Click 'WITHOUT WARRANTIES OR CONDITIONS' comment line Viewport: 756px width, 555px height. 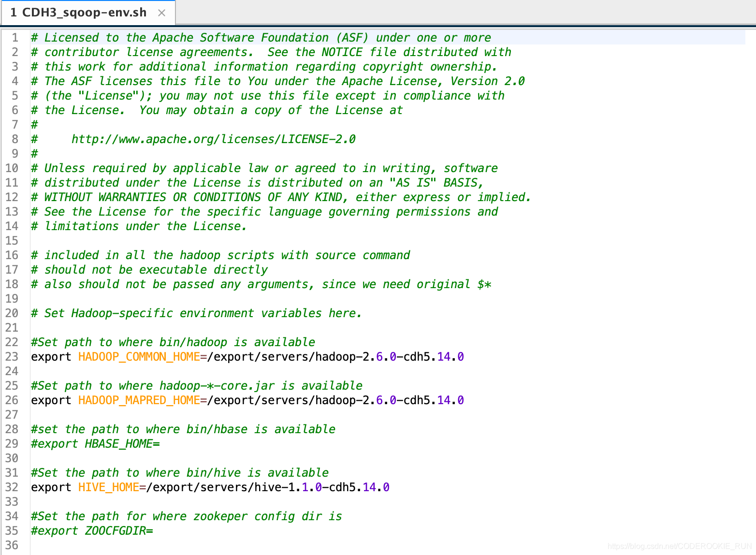click(x=281, y=197)
